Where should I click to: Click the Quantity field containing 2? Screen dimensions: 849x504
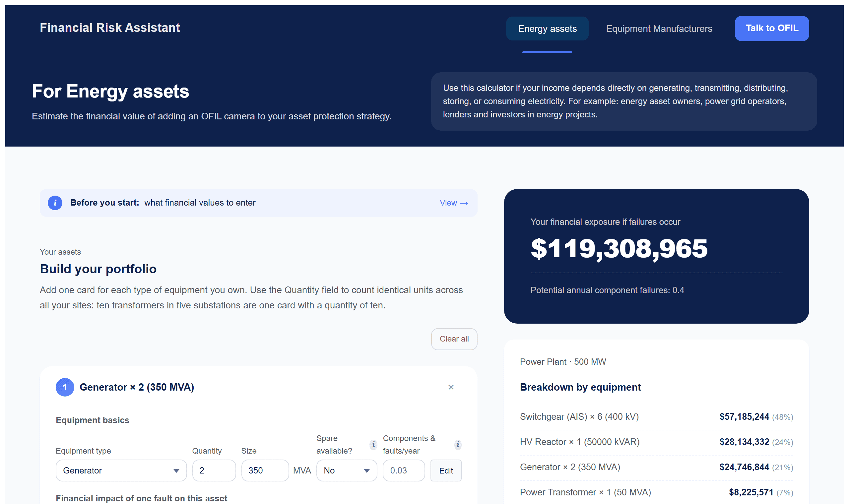(214, 471)
